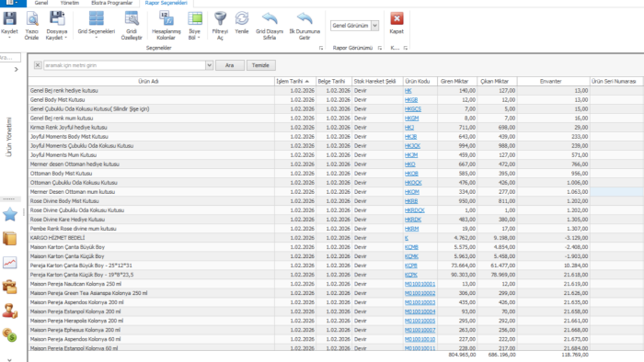Select row "KARGO HİZMET BEDELİ"
Image resolution: width=644 pixels, height=362 pixels.
335,238
